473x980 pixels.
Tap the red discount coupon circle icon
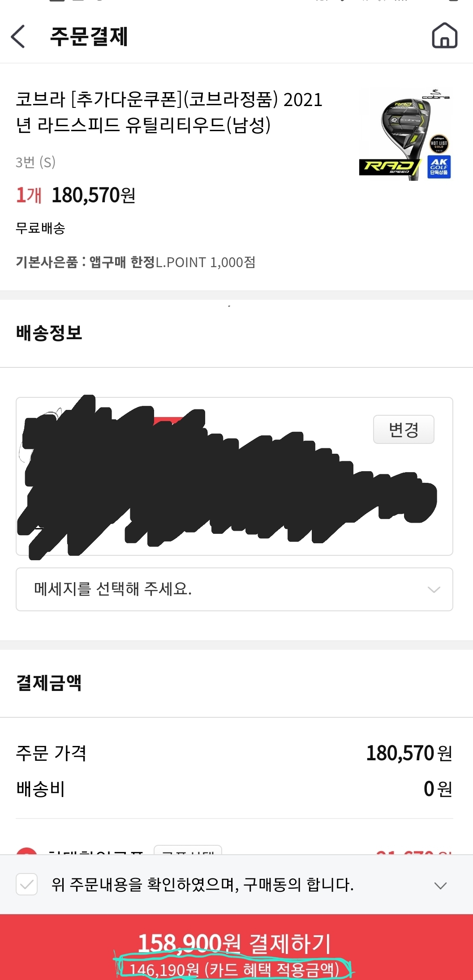pyautogui.click(x=27, y=852)
